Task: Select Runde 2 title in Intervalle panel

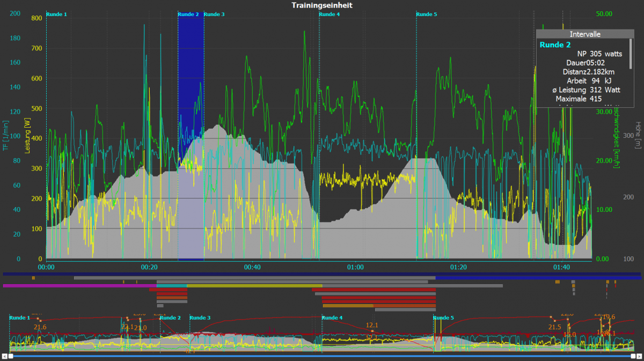Action: (555, 45)
